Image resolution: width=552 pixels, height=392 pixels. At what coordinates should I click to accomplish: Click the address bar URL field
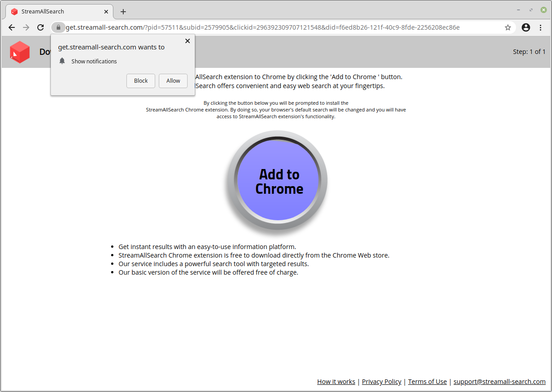pos(270,27)
